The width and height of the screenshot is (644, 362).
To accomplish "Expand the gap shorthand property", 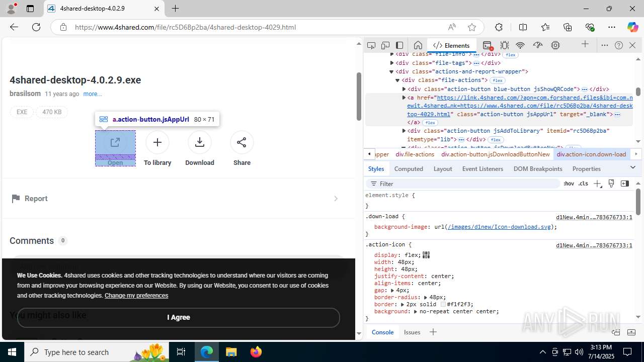I will 392,290.
